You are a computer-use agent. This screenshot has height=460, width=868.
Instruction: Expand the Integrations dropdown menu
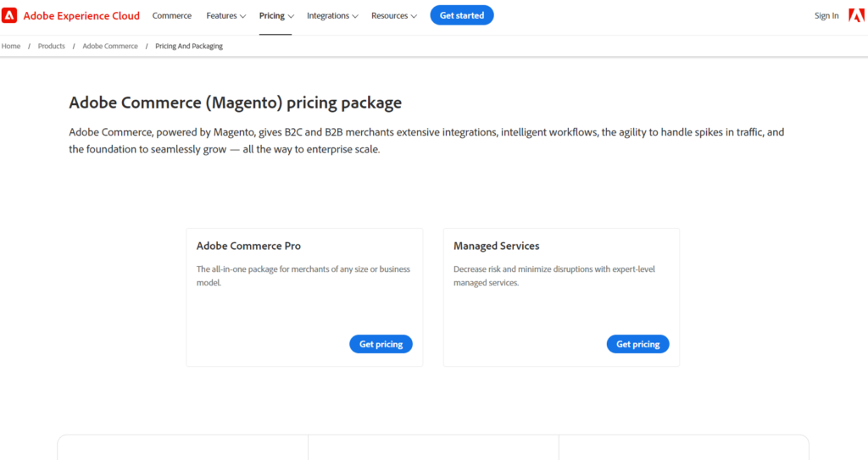(332, 15)
